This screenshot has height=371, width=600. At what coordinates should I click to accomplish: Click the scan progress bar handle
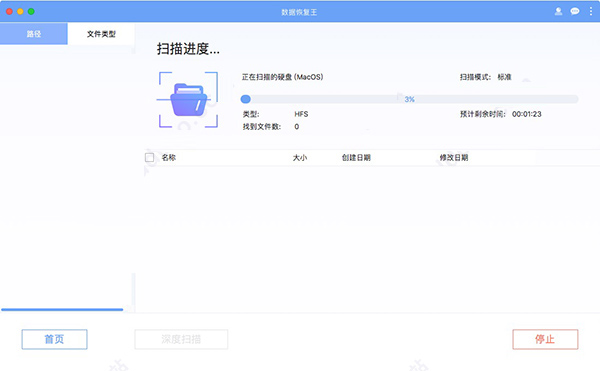click(246, 99)
